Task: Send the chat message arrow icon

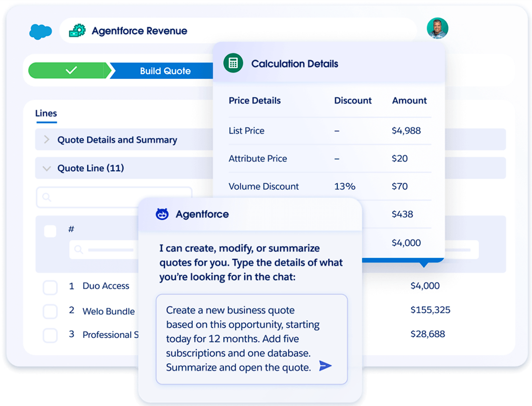Action: 325,365
